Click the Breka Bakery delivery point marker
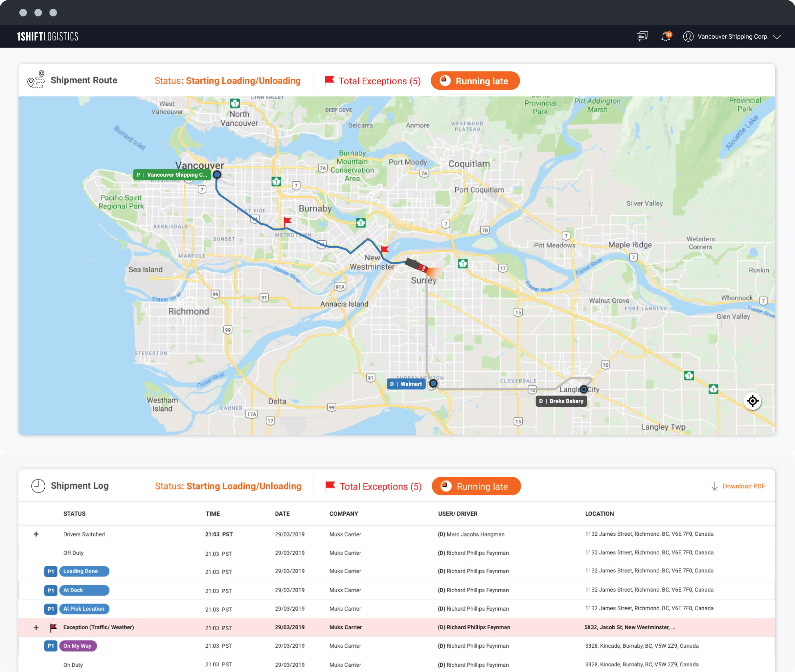Viewport: 795px width, 672px height. click(x=584, y=389)
